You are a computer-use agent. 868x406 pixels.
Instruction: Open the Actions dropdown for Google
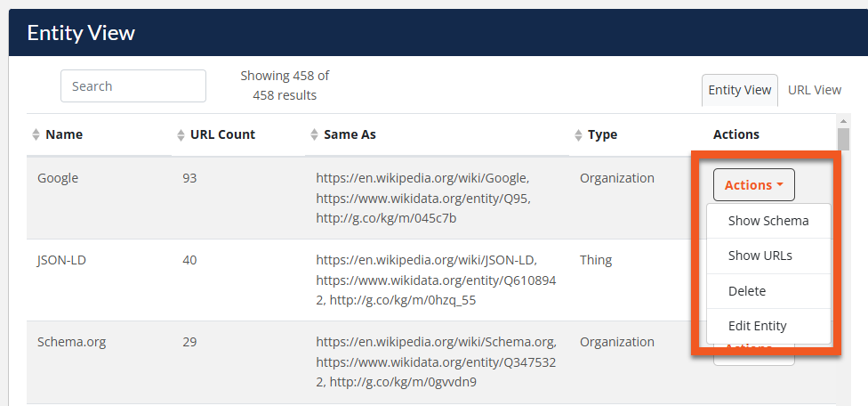point(754,185)
